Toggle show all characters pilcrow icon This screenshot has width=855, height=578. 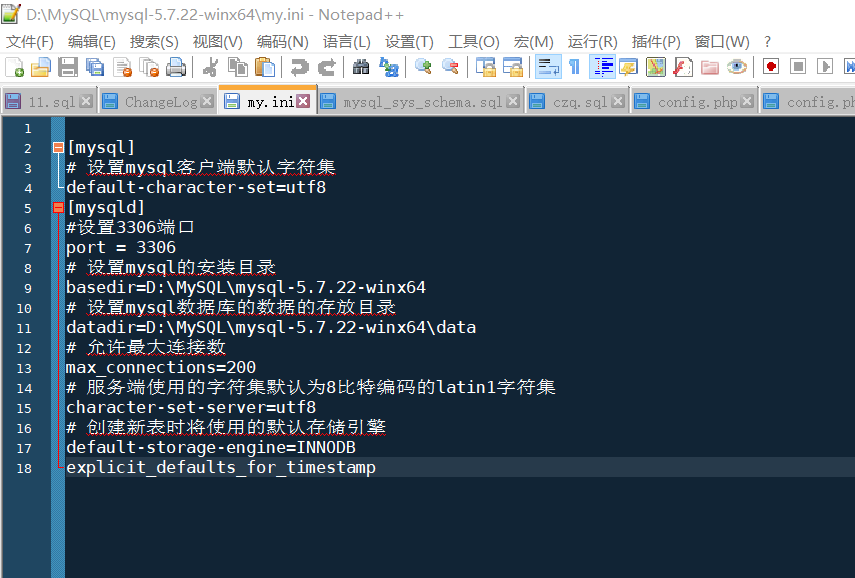click(x=574, y=67)
